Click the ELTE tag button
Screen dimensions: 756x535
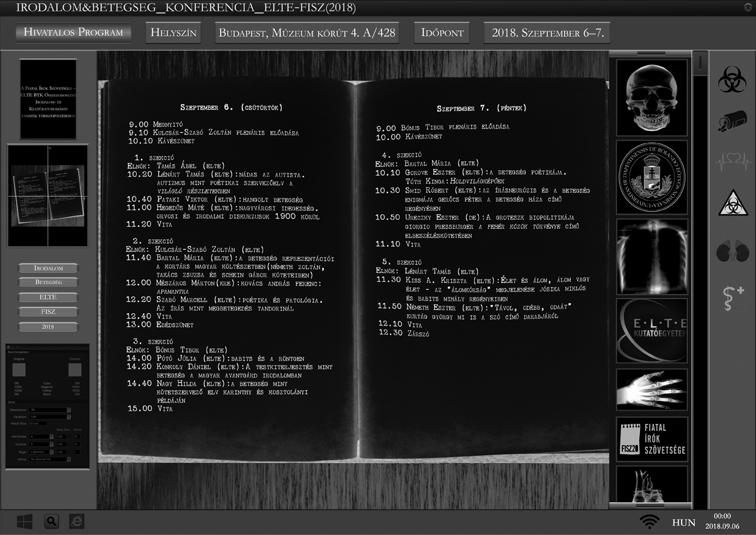[x=49, y=297]
